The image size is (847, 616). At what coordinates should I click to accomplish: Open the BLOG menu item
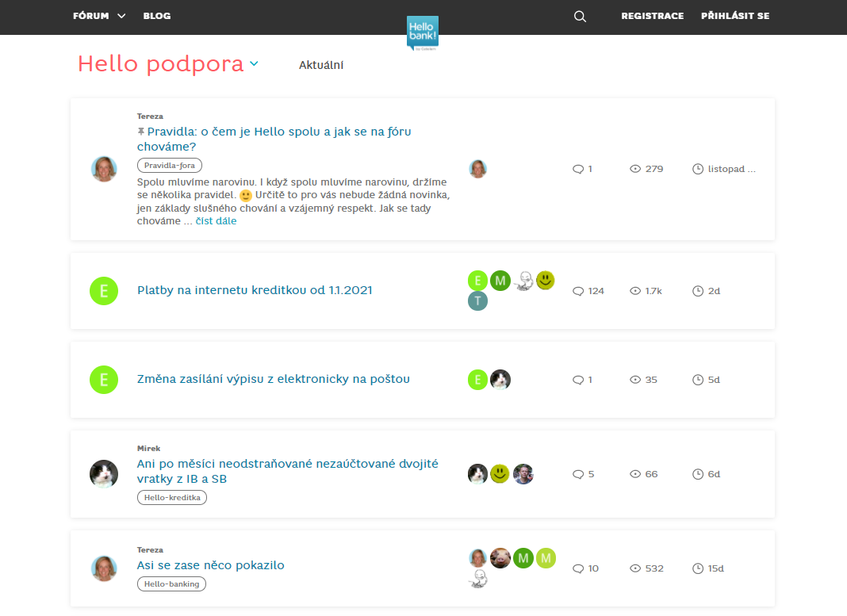pos(157,16)
